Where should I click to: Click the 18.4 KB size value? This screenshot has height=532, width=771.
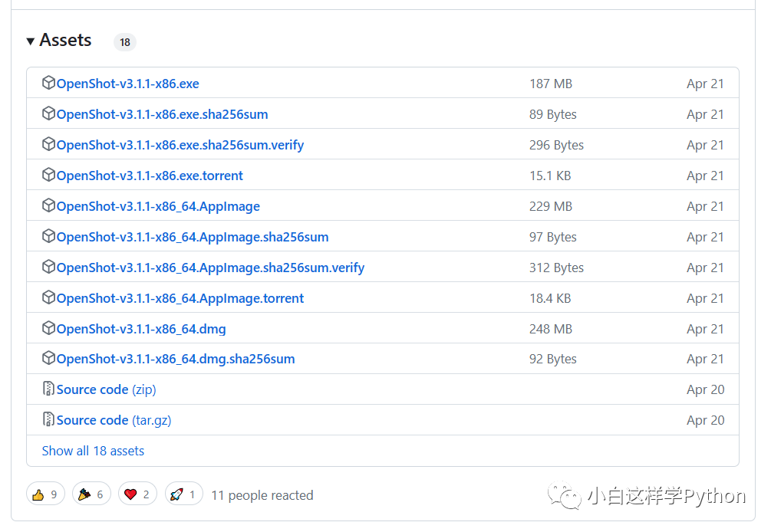pos(550,298)
